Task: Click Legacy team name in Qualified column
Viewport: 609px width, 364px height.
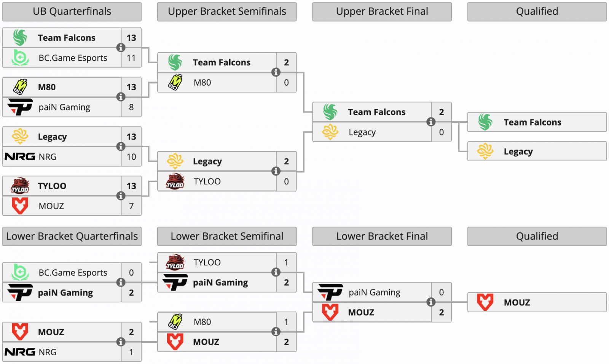Action: click(x=518, y=152)
